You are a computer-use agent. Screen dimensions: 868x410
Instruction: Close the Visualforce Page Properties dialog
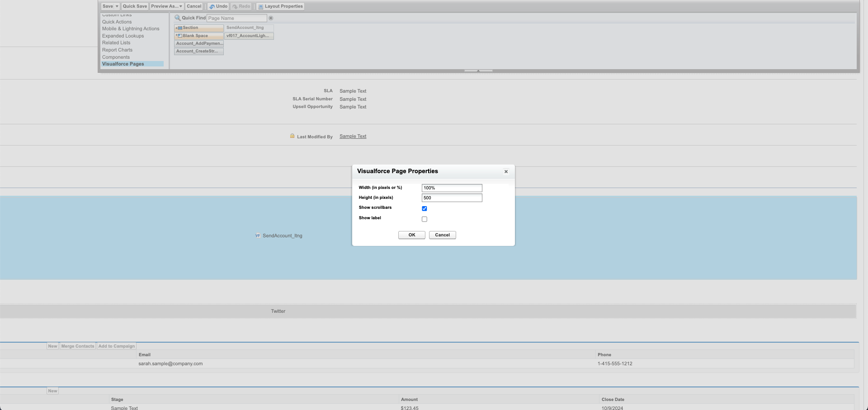coord(506,172)
